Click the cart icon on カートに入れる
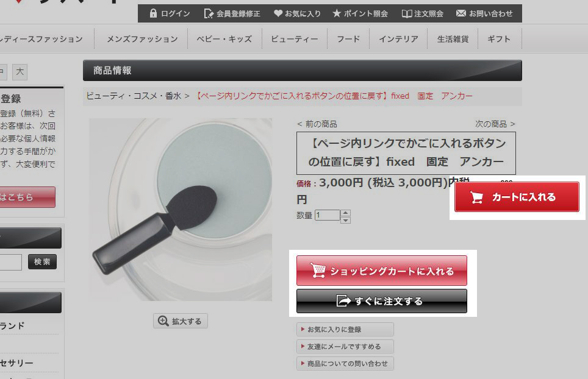Screen dimensions: 588x379 [x=476, y=197]
